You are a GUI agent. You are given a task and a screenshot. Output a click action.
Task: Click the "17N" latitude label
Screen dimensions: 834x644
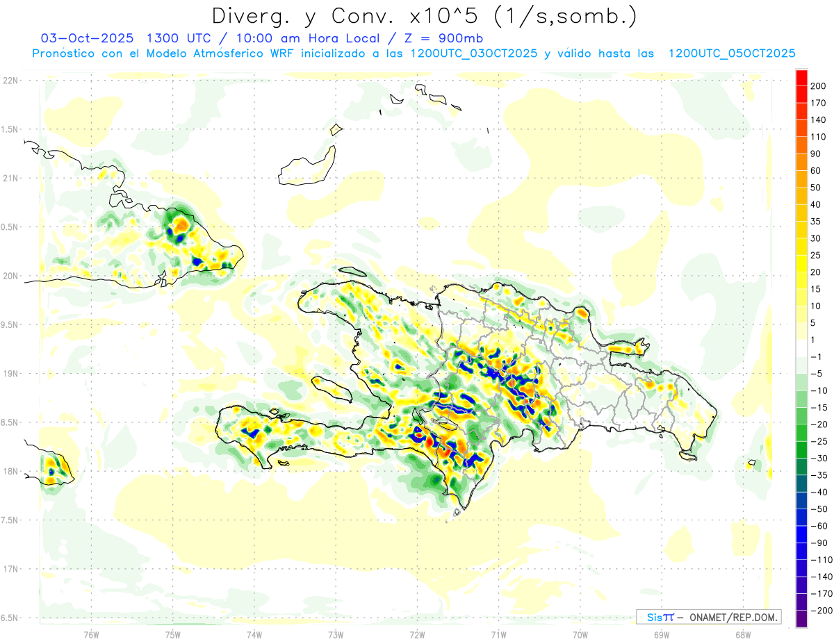click(x=10, y=569)
